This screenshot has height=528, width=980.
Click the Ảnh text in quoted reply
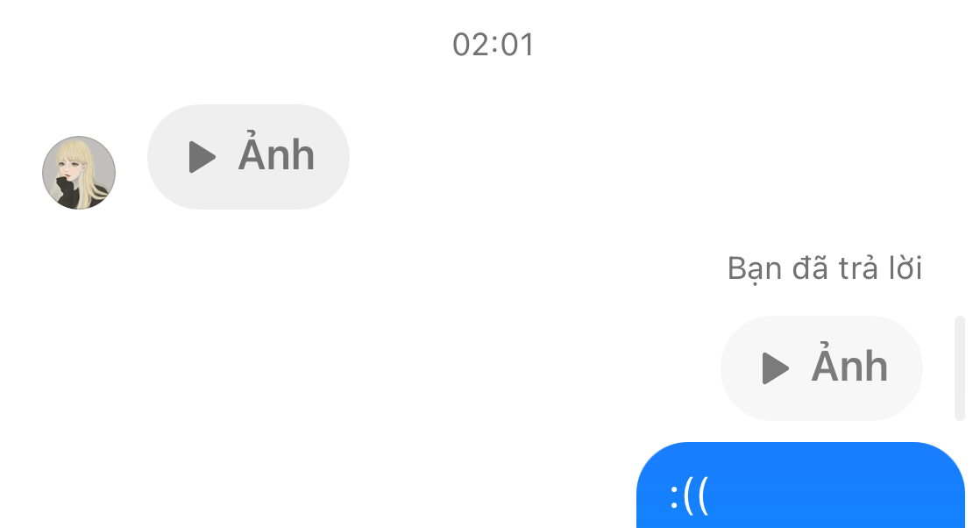849,364
